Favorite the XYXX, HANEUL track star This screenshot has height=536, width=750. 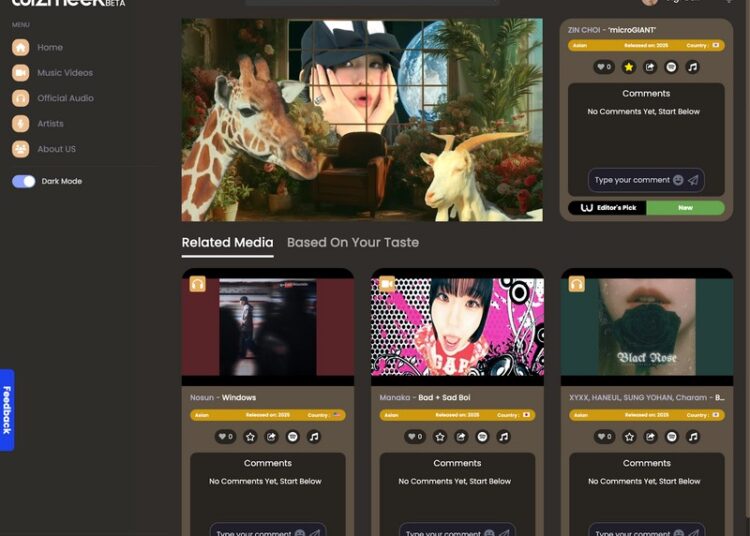tap(629, 437)
